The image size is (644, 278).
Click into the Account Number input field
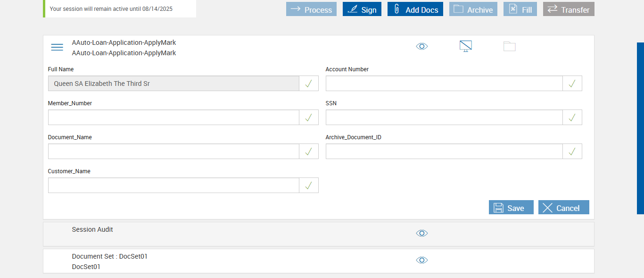[444, 84]
